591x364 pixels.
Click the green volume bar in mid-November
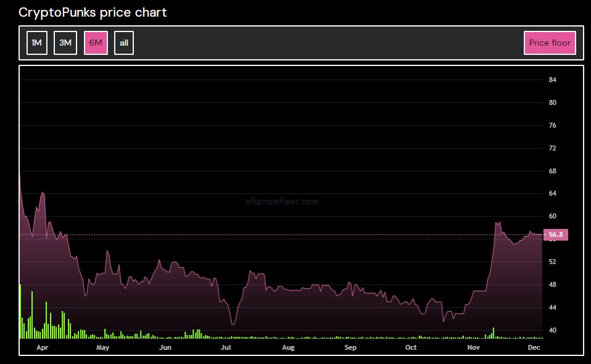(x=494, y=333)
